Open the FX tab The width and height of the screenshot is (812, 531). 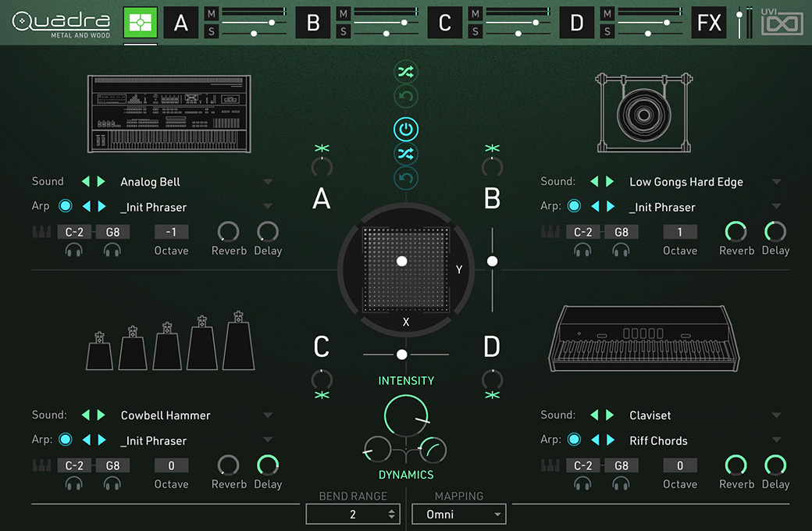pos(709,23)
